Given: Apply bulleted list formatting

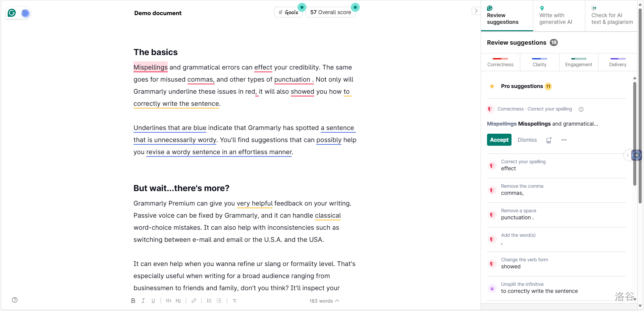Looking at the screenshot, I should (x=219, y=301).
